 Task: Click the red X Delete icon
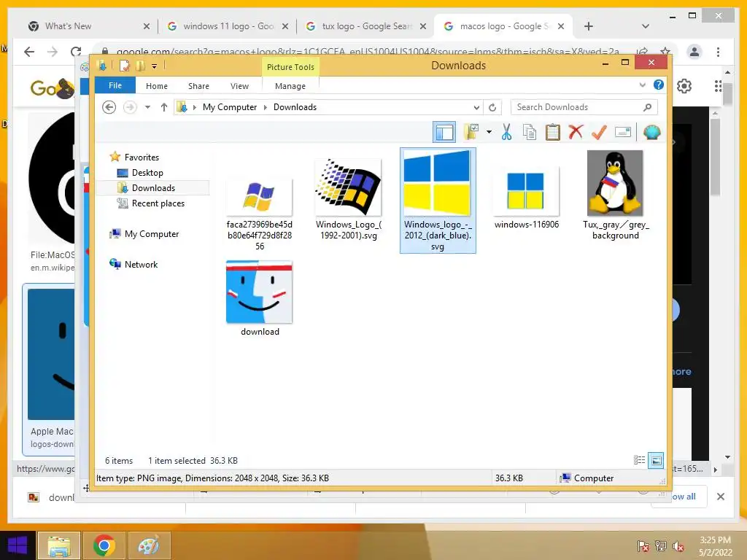pyautogui.click(x=576, y=132)
